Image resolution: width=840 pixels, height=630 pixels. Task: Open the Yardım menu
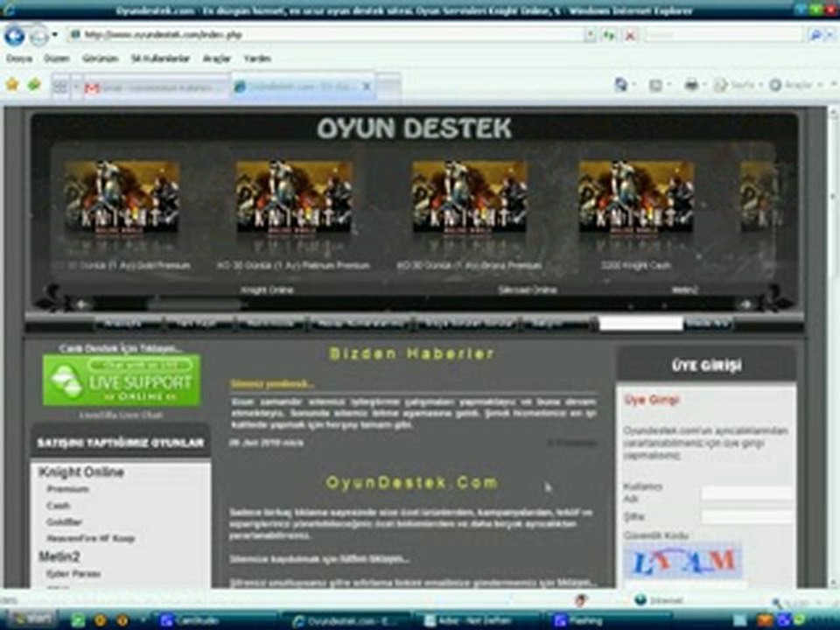click(x=257, y=59)
